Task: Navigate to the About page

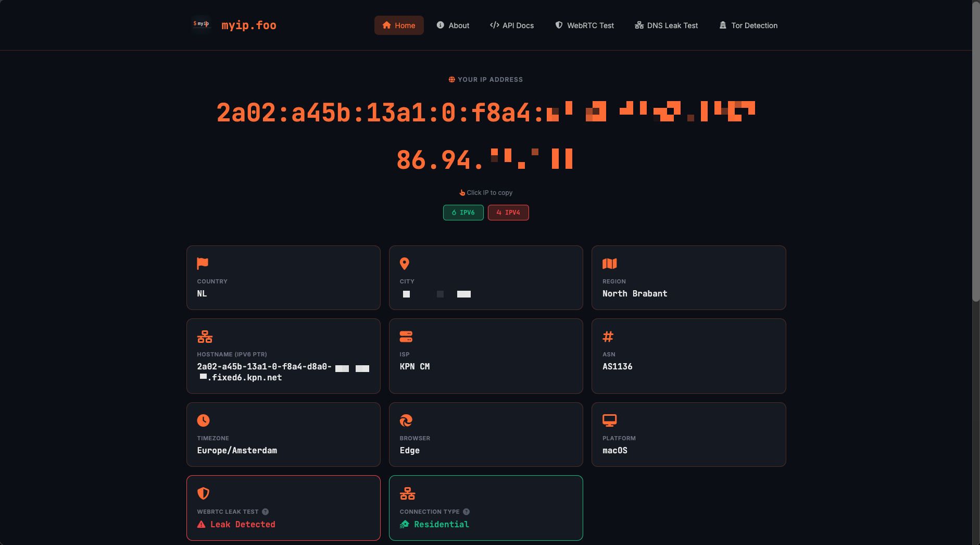Action: [453, 25]
